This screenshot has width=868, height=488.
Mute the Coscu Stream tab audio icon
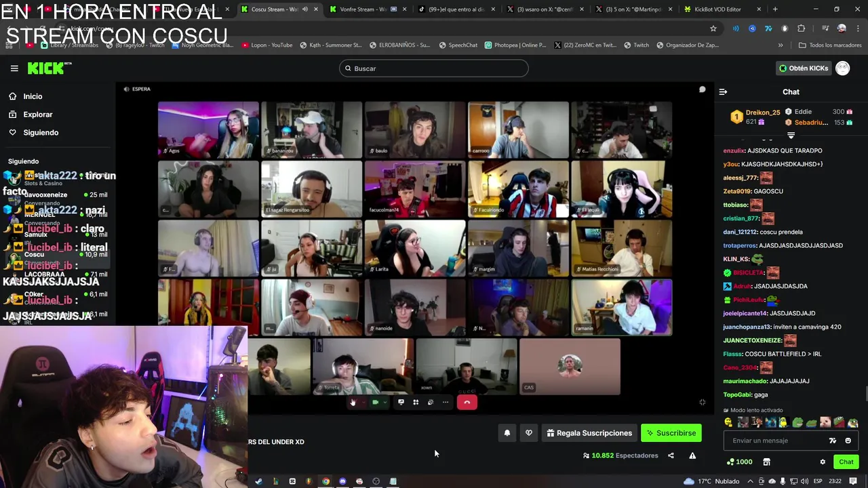[304, 9]
